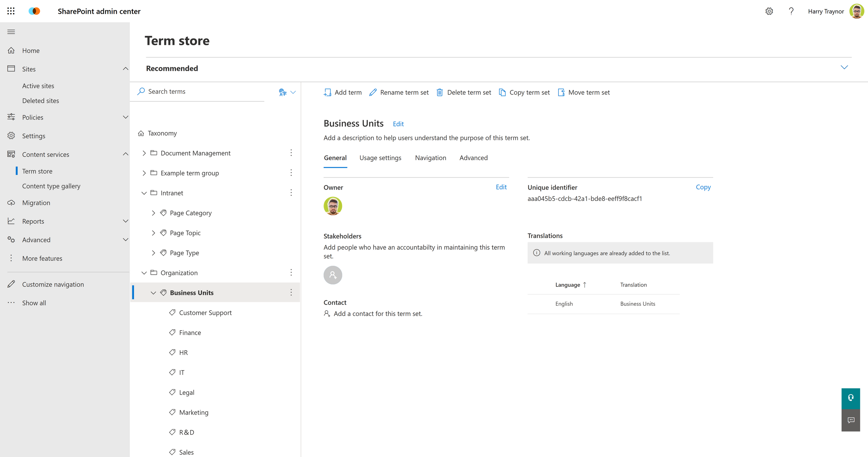
Task: Sort Translations by Language column
Action: pyautogui.click(x=570, y=285)
